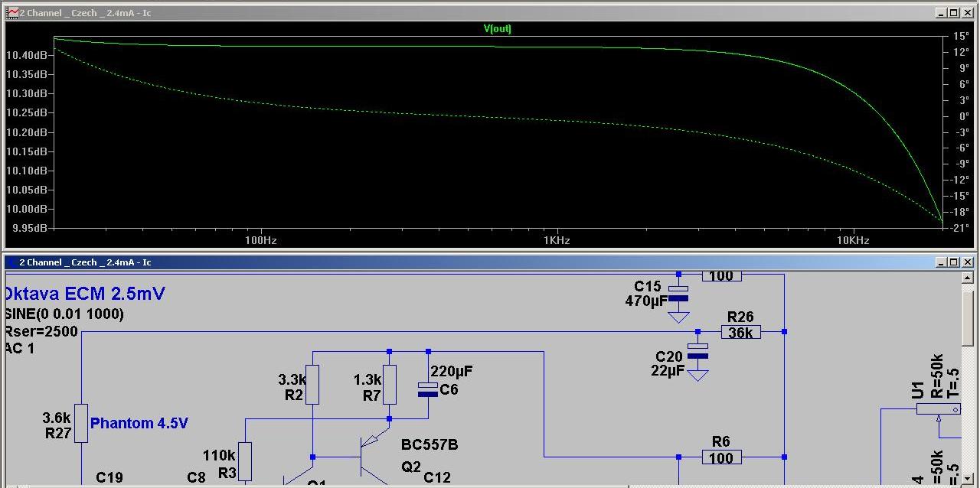Select the R26 resistor body
980x488 pixels.
740,332
